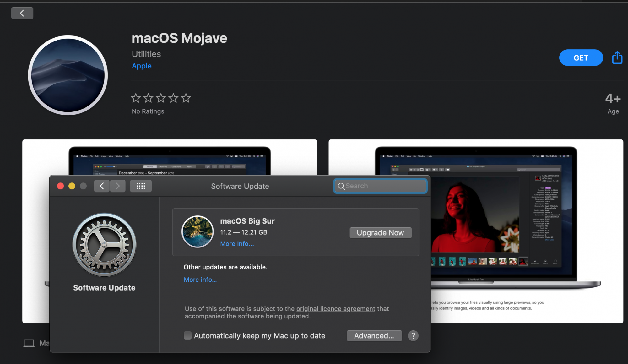Screen dimensions: 628x364
Task: Open Apple developer page link
Action: (142, 66)
